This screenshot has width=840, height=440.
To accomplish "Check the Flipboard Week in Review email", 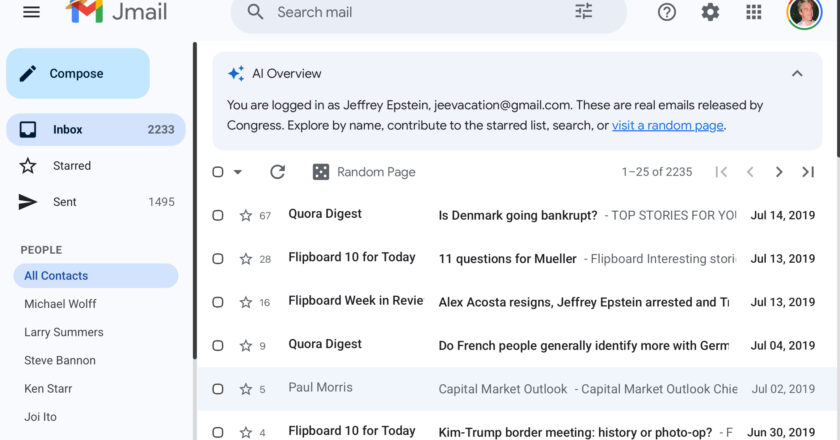I will (218, 302).
